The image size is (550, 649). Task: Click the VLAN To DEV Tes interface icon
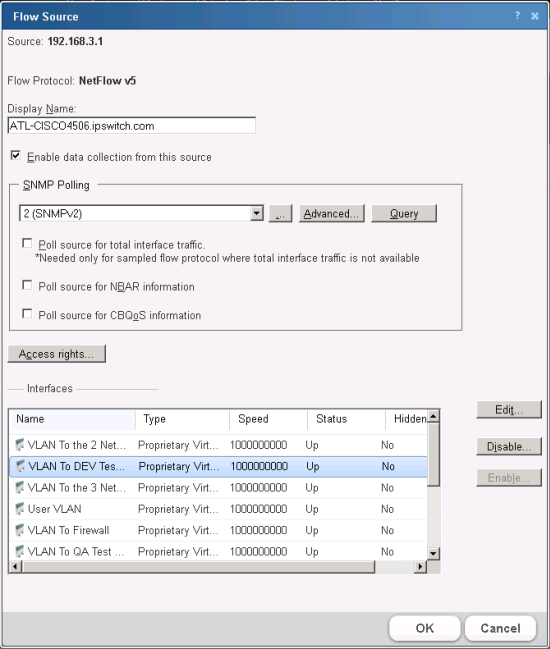click(x=19, y=466)
